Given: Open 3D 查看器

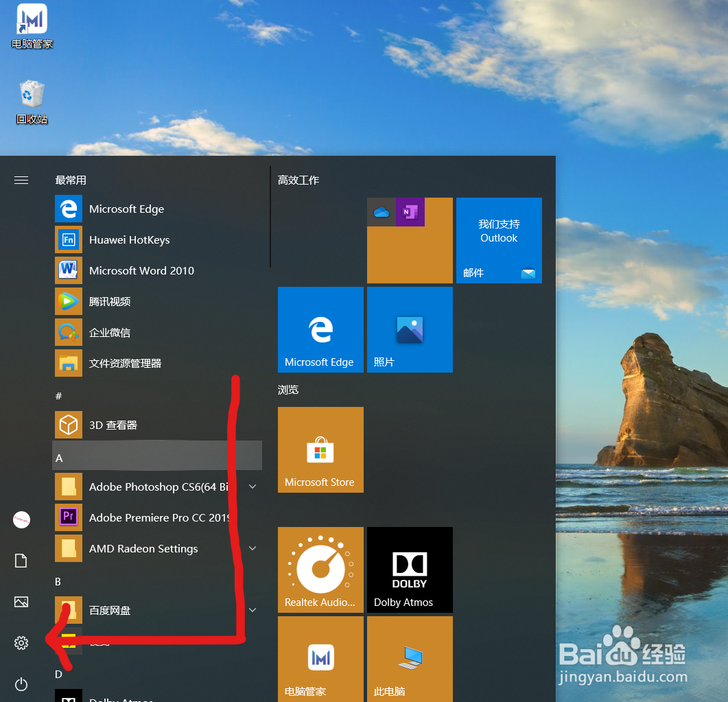Looking at the screenshot, I should 158,425.
